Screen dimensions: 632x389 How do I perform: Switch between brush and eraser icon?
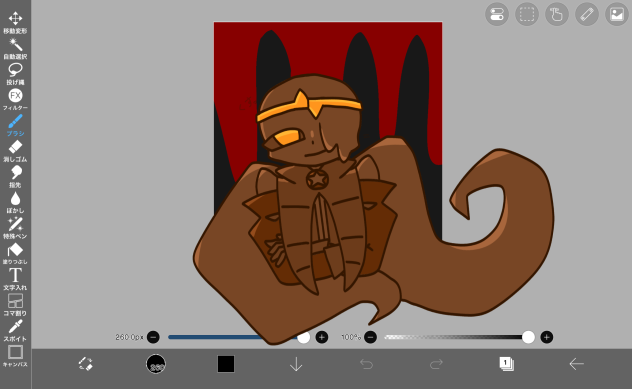coord(85,364)
